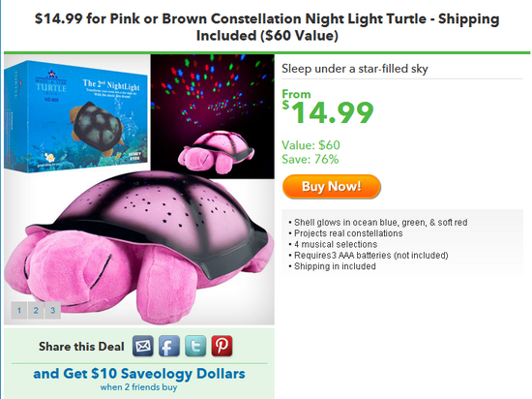Select the colorful star projection photo
532x399 pixels.
213,116
